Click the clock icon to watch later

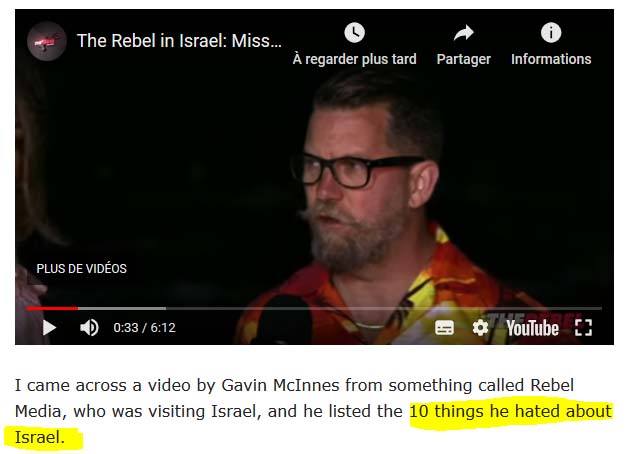pos(355,32)
